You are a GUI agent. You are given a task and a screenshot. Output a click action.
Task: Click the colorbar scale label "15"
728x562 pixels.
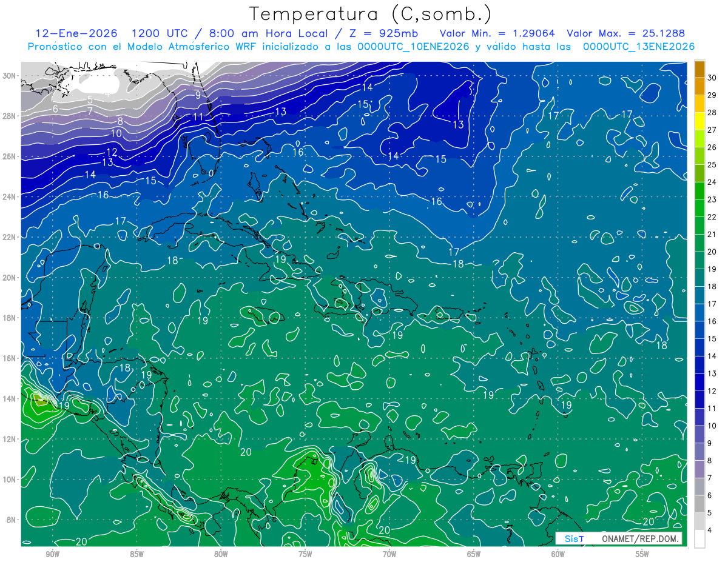pos(712,338)
